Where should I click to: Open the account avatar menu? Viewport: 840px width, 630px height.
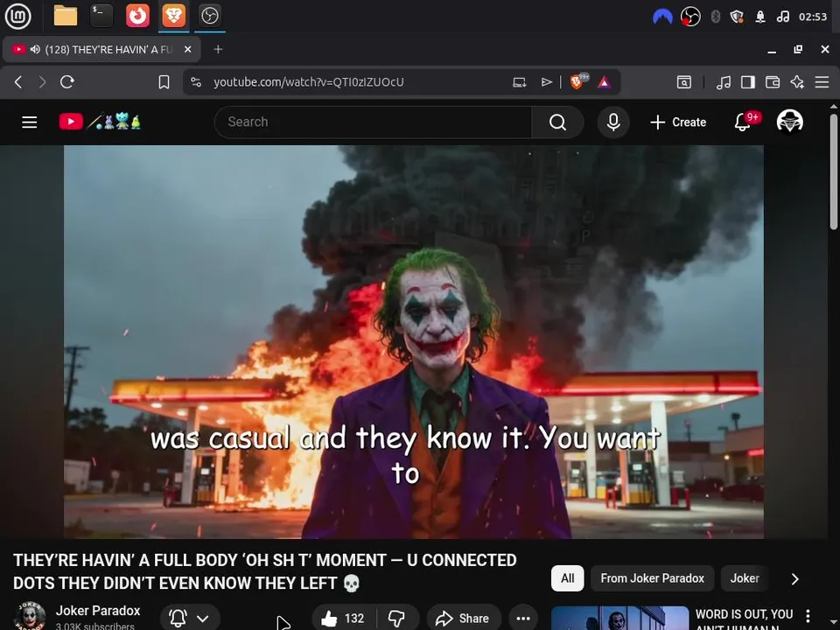[x=789, y=122]
